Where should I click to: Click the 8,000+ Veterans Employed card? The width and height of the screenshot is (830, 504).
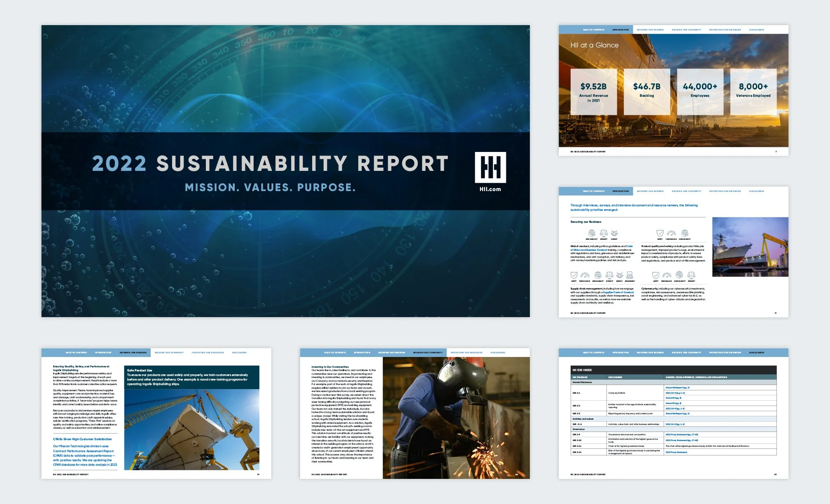753,92
